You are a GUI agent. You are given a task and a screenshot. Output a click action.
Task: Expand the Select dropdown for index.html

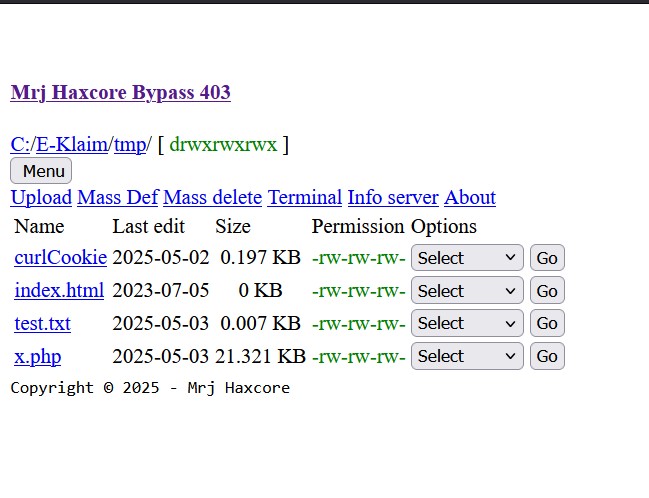point(467,290)
